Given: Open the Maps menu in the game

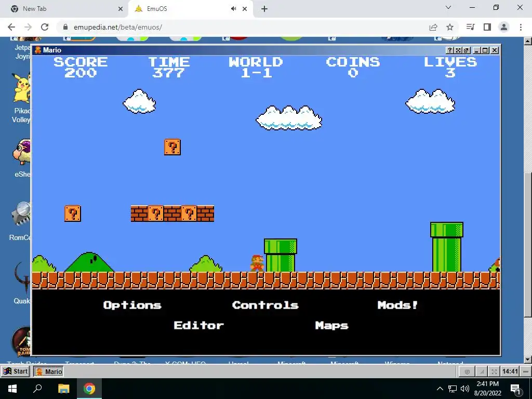Looking at the screenshot, I should (332, 325).
